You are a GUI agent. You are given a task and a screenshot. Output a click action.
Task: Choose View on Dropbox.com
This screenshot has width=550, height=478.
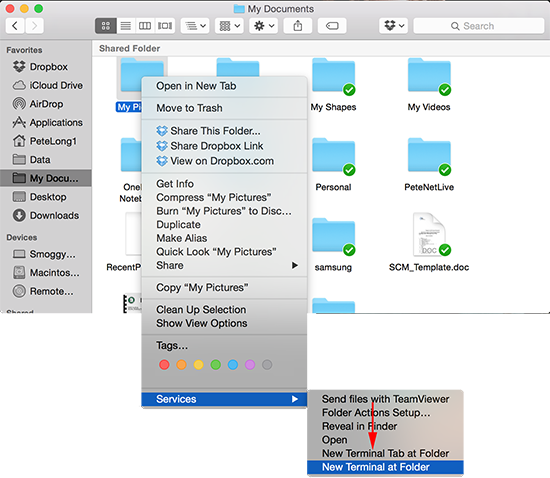224,161
